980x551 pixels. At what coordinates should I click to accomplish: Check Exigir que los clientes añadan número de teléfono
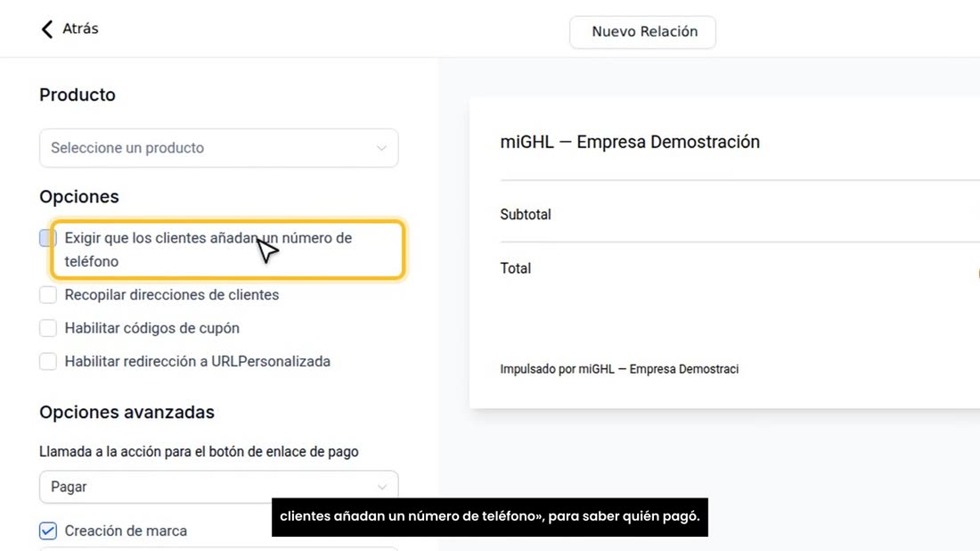48,238
